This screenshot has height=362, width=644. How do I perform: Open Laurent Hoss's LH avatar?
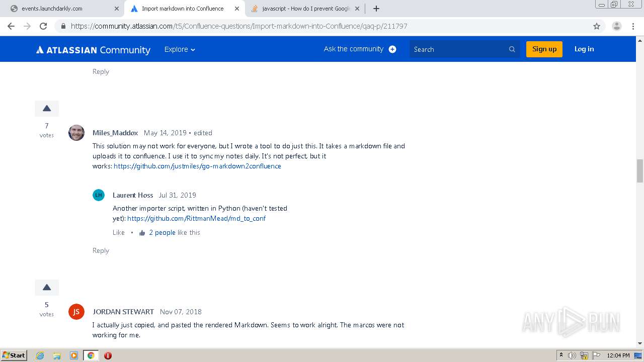[99, 195]
